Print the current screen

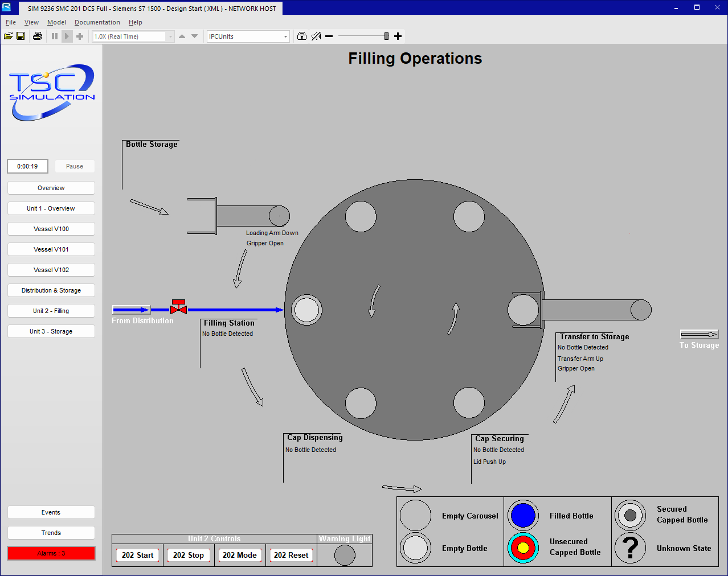click(38, 36)
